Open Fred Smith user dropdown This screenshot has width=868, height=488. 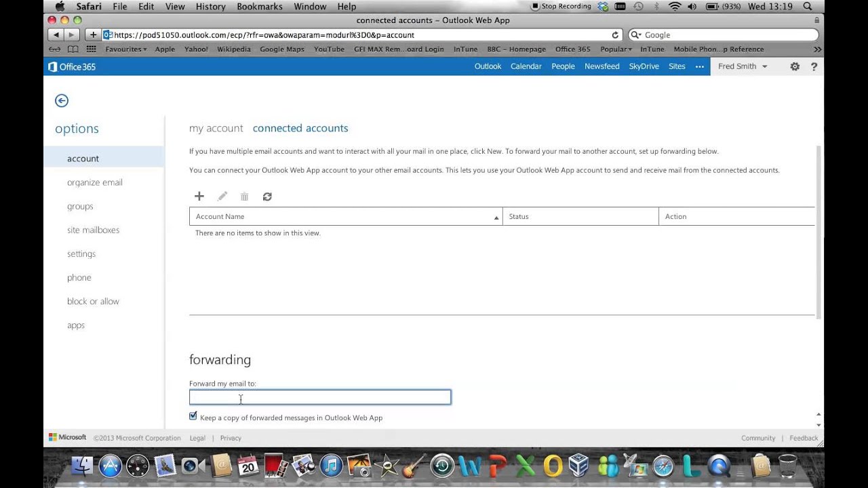click(x=743, y=66)
